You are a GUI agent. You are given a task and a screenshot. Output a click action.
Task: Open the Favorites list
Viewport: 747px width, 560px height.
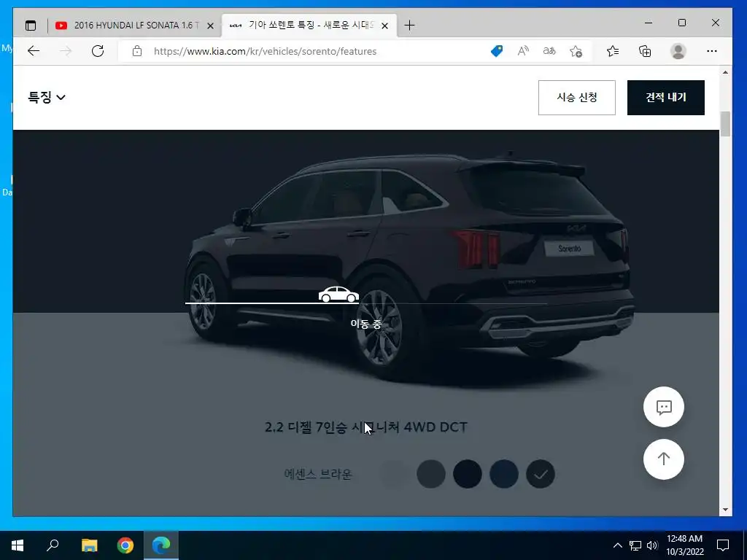[x=613, y=51]
